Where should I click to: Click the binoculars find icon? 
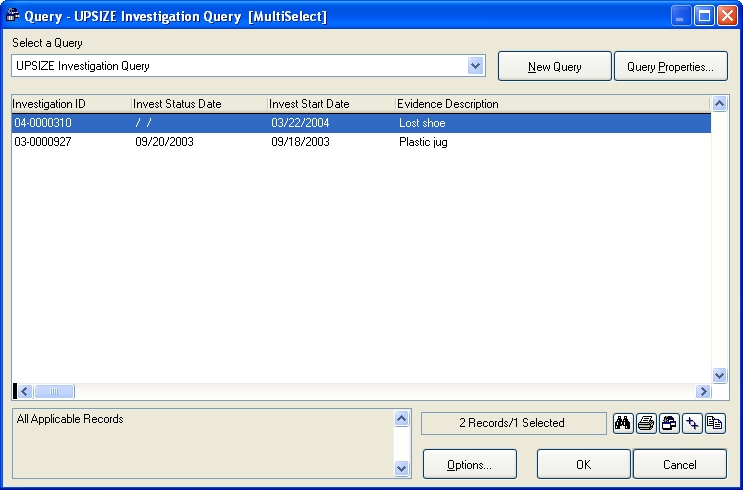pyautogui.click(x=623, y=423)
